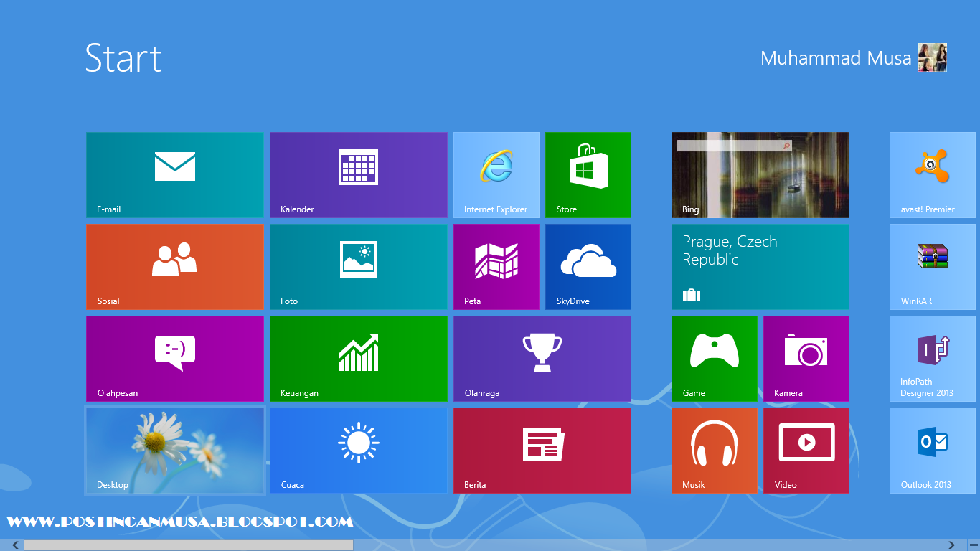Open SkyDrive
The width and height of the screenshot is (980, 551).
pos(588,266)
